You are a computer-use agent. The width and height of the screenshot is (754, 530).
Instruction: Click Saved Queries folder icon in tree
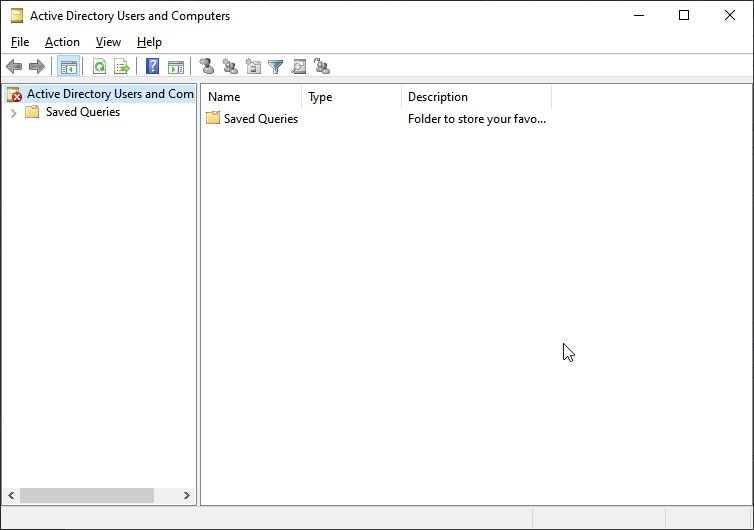(32, 112)
